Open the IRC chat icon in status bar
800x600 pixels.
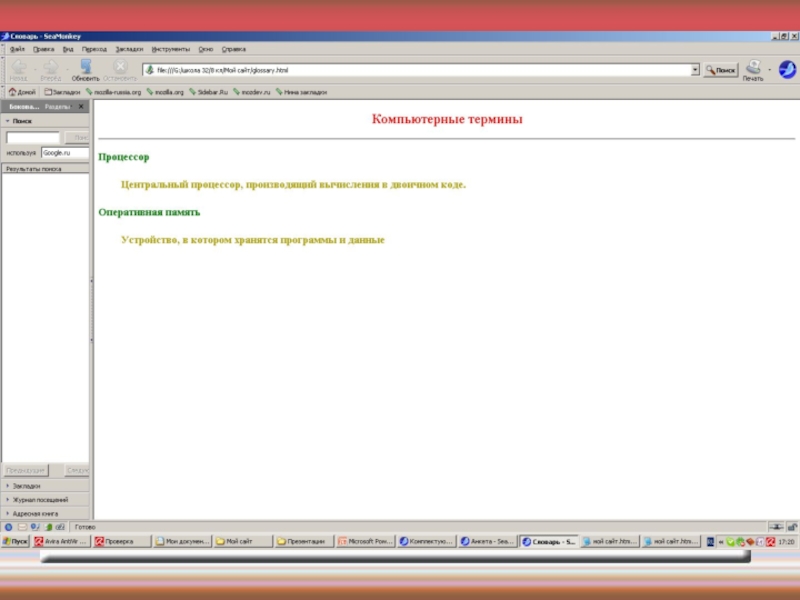(x=61, y=527)
